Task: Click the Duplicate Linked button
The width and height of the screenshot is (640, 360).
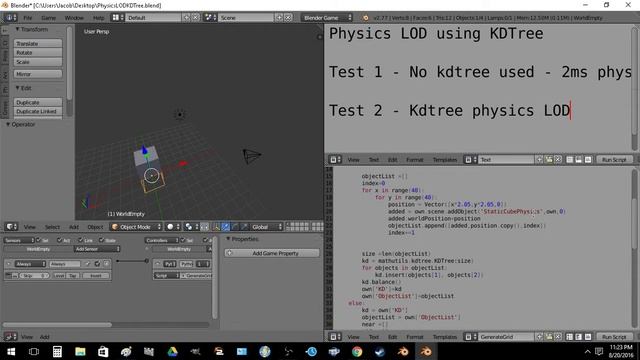Action: pos(38,111)
